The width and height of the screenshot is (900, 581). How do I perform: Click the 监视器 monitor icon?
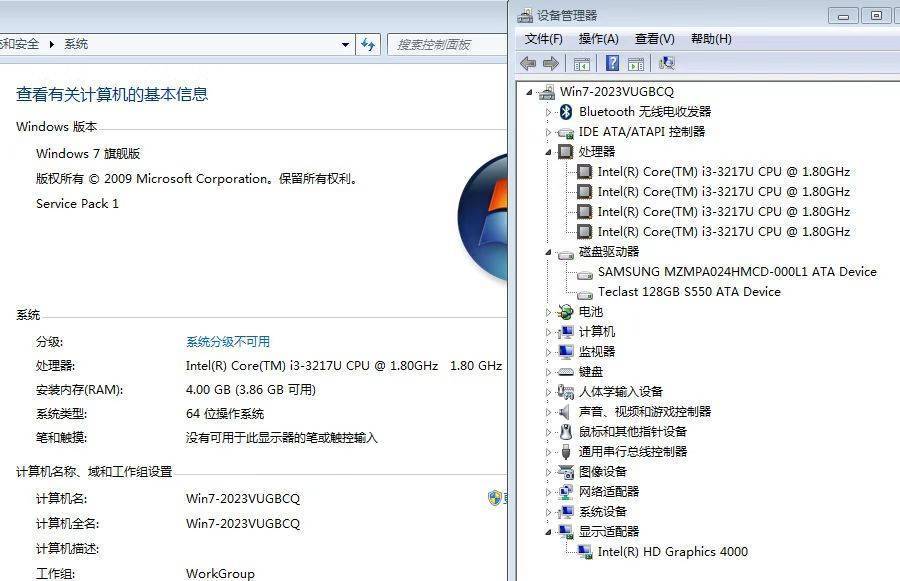pyautogui.click(x=566, y=351)
